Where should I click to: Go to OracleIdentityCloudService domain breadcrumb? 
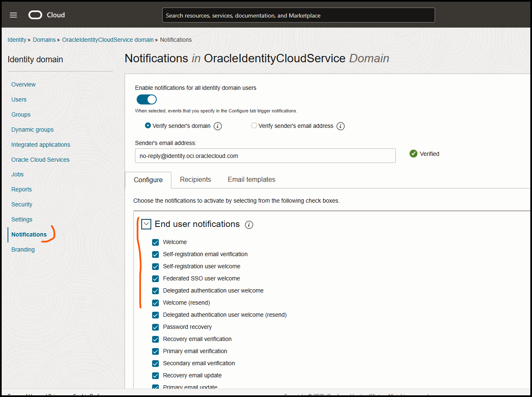108,40
